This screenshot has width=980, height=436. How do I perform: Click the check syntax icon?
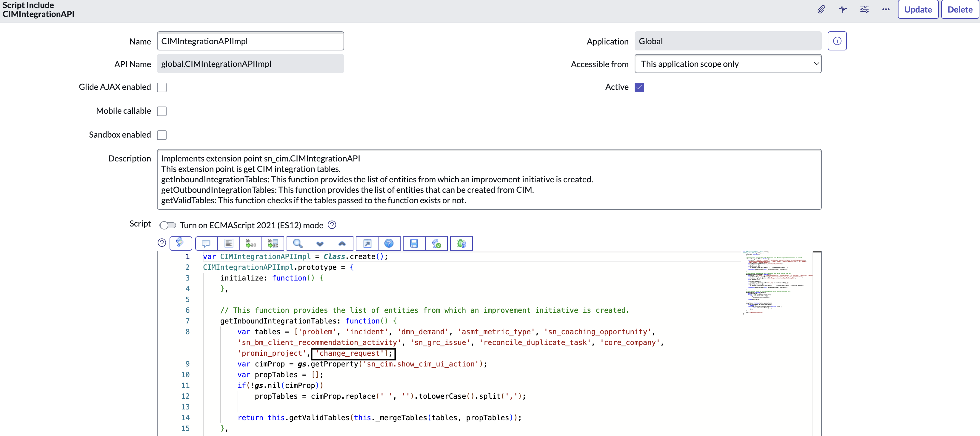pyautogui.click(x=436, y=244)
